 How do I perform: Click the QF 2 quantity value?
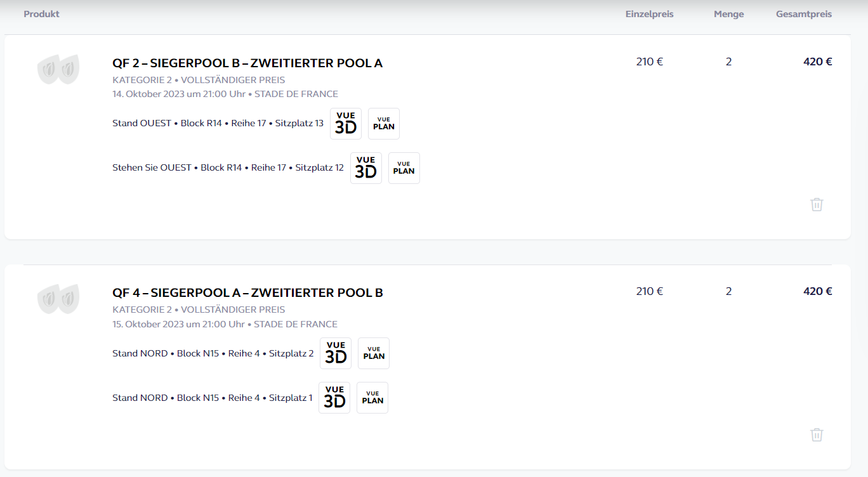pos(728,62)
